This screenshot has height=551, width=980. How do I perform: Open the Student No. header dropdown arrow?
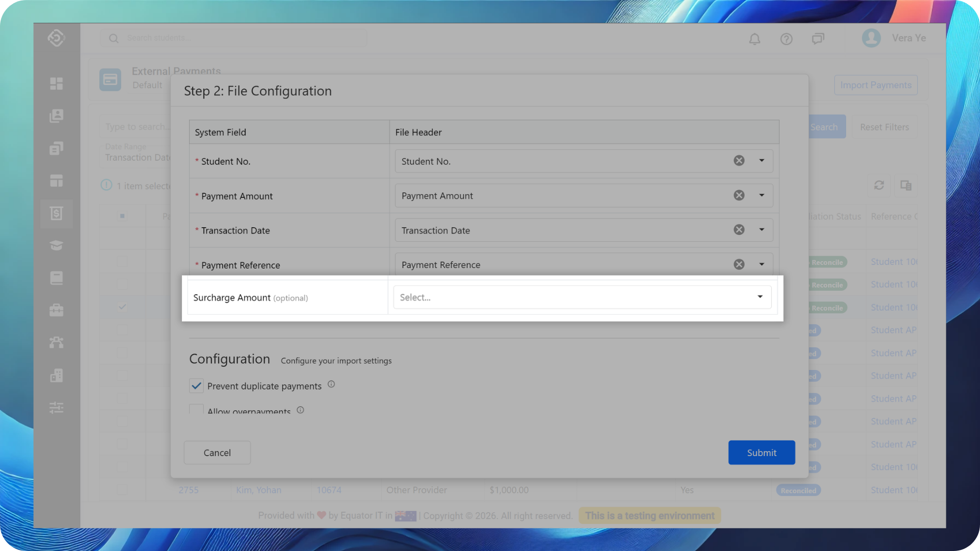[x=762, y=161]
